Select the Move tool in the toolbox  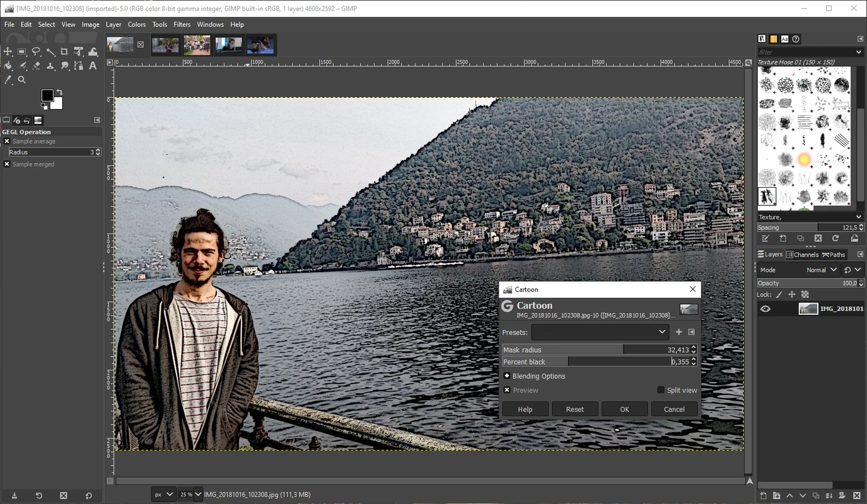coord(8,52)
